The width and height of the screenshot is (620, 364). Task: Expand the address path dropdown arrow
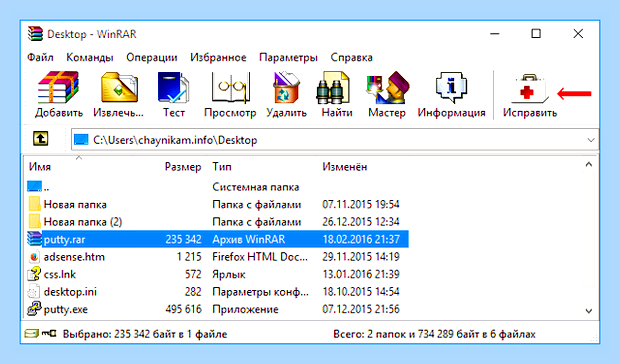click(591, 140)
